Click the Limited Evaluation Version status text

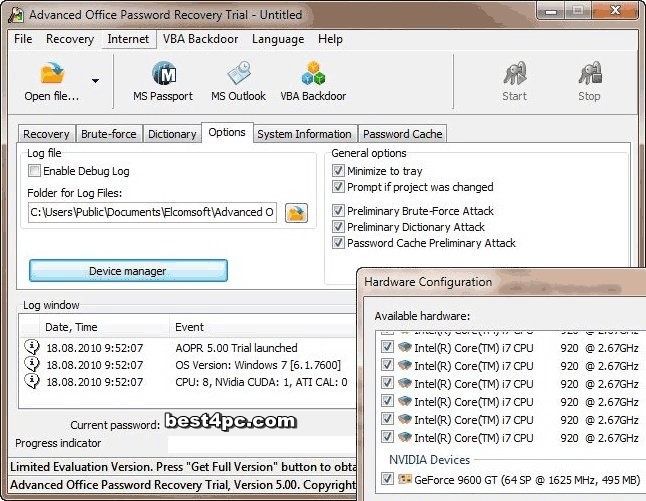coord(183,467)
